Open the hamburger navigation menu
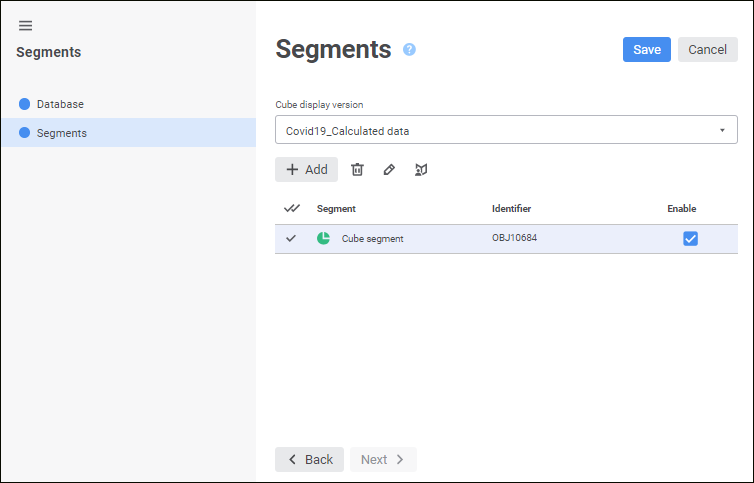Image resolution: width=754 pixels, height=483 pixels. point(26,25)
